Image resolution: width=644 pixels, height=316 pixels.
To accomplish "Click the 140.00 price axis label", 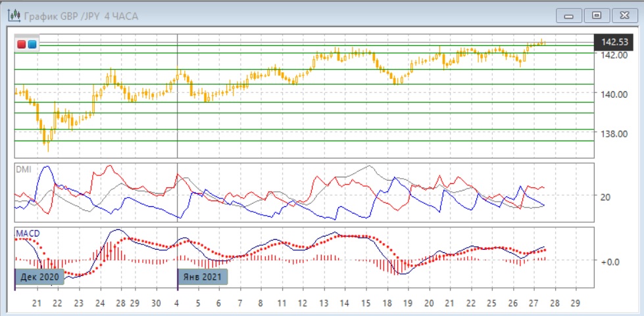I will [x=616, y=95].
